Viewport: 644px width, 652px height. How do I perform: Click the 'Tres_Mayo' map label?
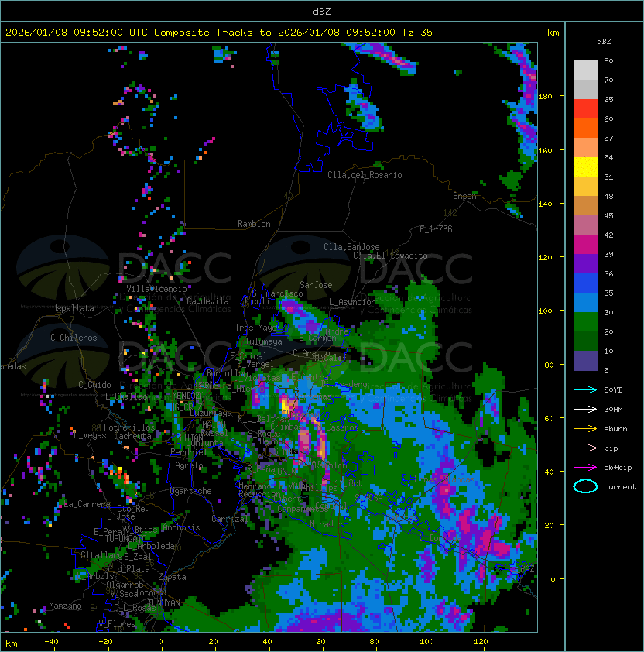pos(255,328)
